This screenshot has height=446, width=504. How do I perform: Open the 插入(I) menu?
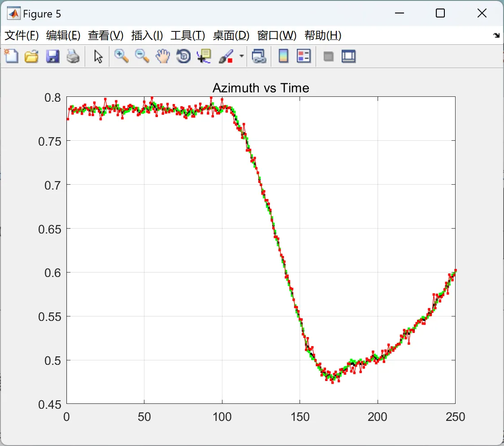(x=147, y=35)
